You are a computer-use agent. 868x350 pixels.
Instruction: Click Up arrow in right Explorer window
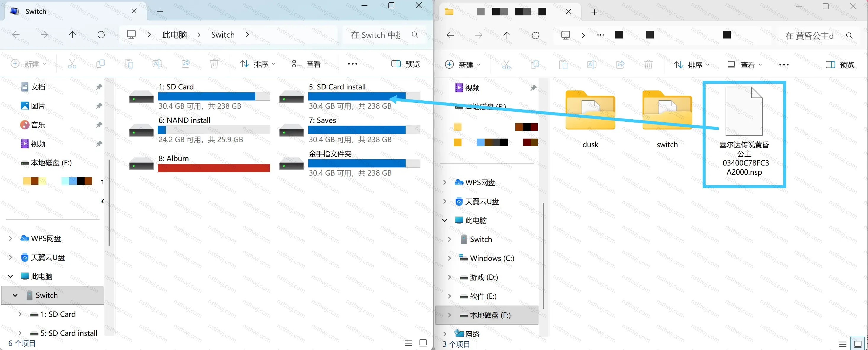507,36
